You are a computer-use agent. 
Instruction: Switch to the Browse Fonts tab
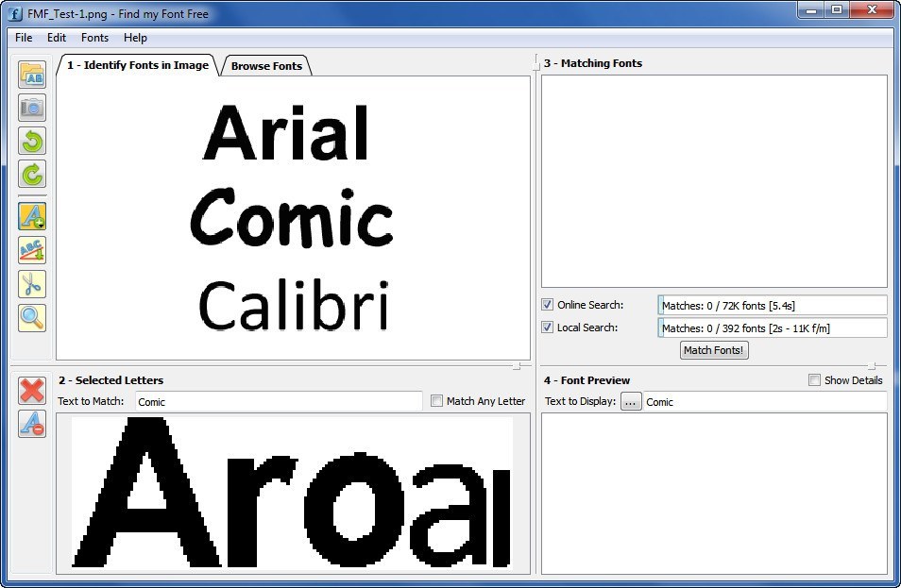click(x=266, y=66)
